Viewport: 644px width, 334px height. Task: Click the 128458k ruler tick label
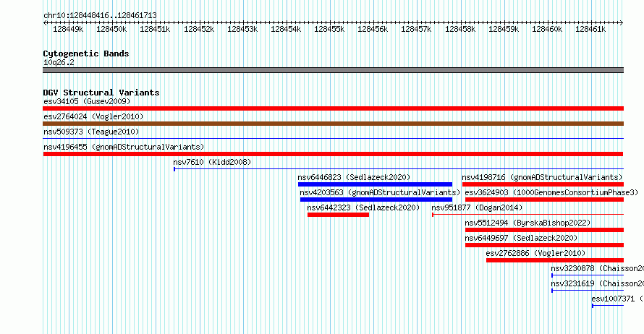[460, 29]
